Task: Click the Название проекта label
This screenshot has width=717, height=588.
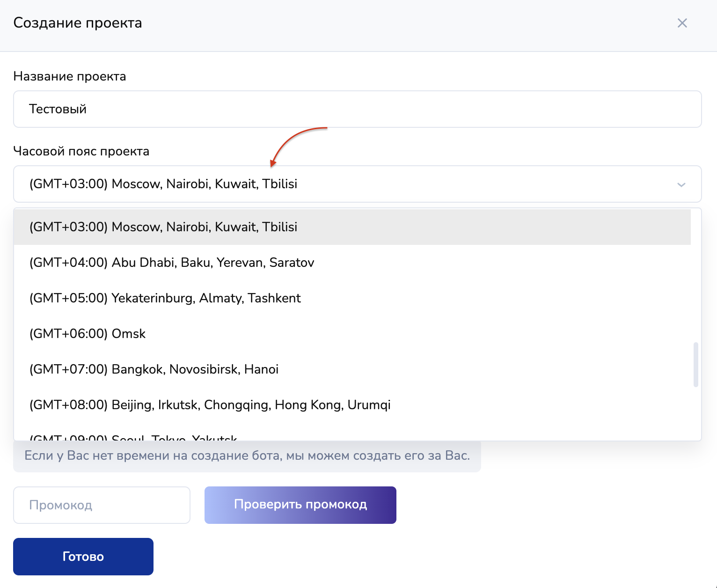Action: (x=70, y=76)
